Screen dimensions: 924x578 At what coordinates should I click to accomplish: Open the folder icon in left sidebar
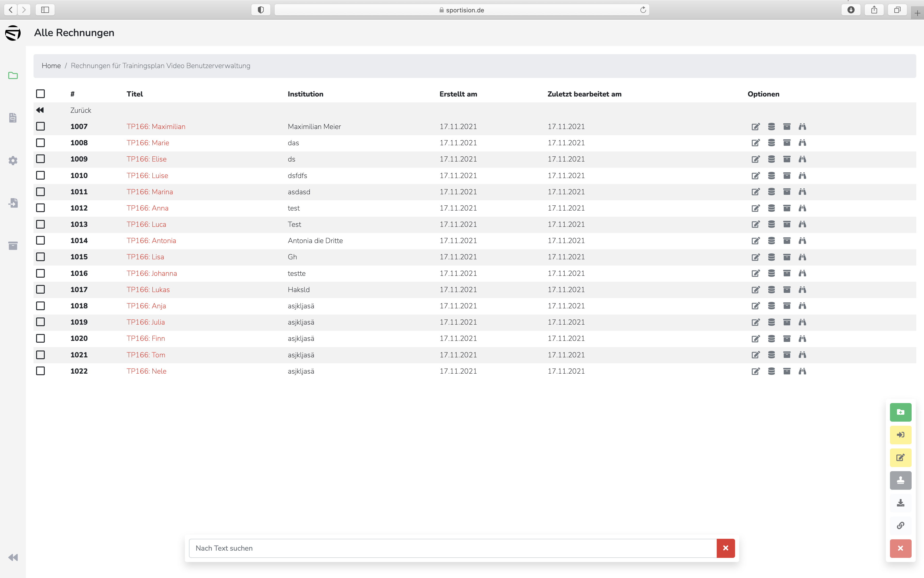click(x=13, y=76)
